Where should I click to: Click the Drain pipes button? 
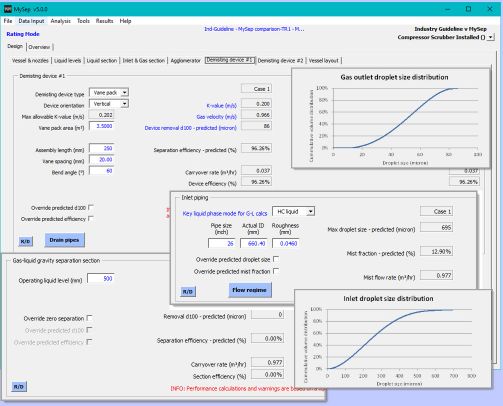click(x=64, y=240)
